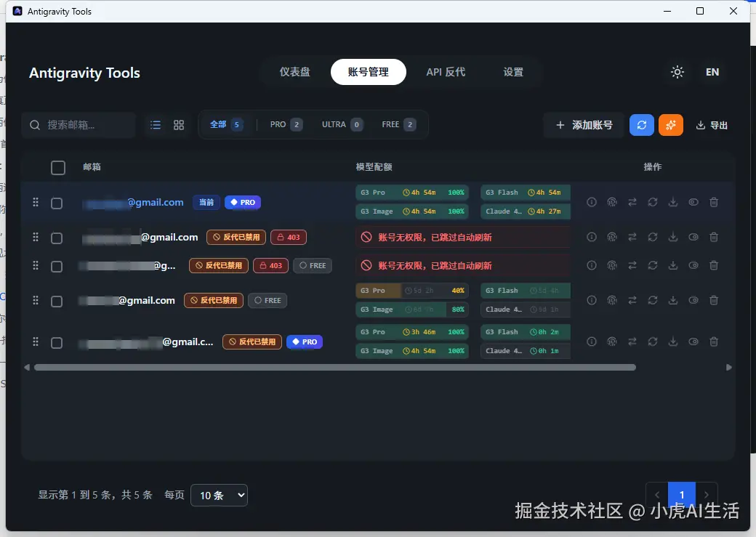The height and width of the screenshot is (537, 756).
Task: View details of the 403 account without FREE badge
Action: [x=592, y=237]
